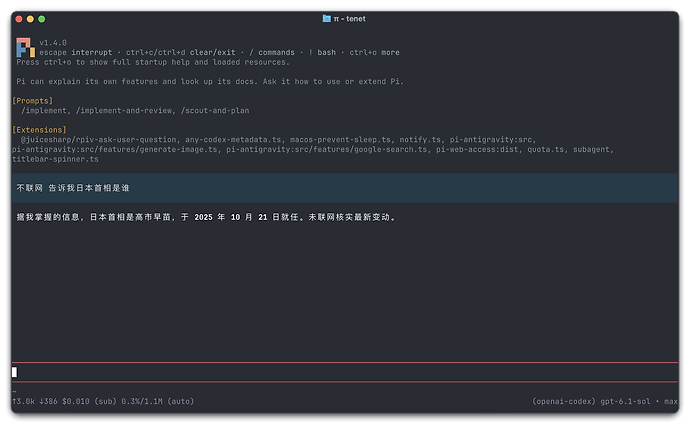Click the "/implement-and-review" prompt entry
This screenshot has height=427, width=690.
(x=126, y=110)
